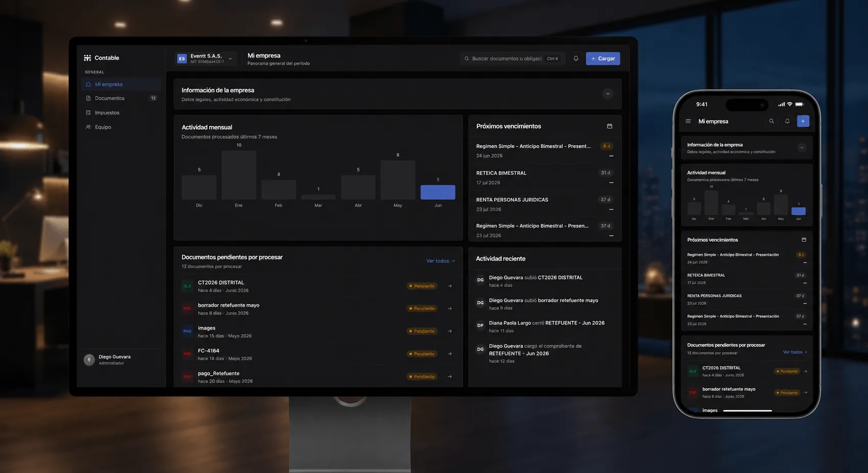This screenshot has height=473, width=868.
Task: Open Diego Guevara user profile in sidebar
Action: click(x=121, y=360)
